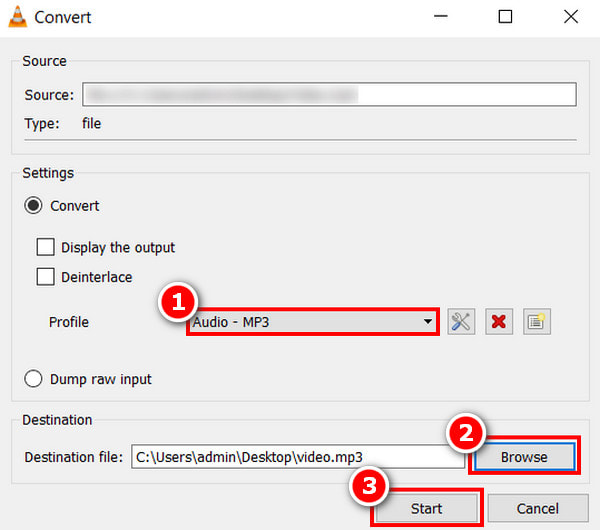The width and height of the screenshot is (600, 530).
Task: Cancel the Convert dialog
Action: click(538, 508)
